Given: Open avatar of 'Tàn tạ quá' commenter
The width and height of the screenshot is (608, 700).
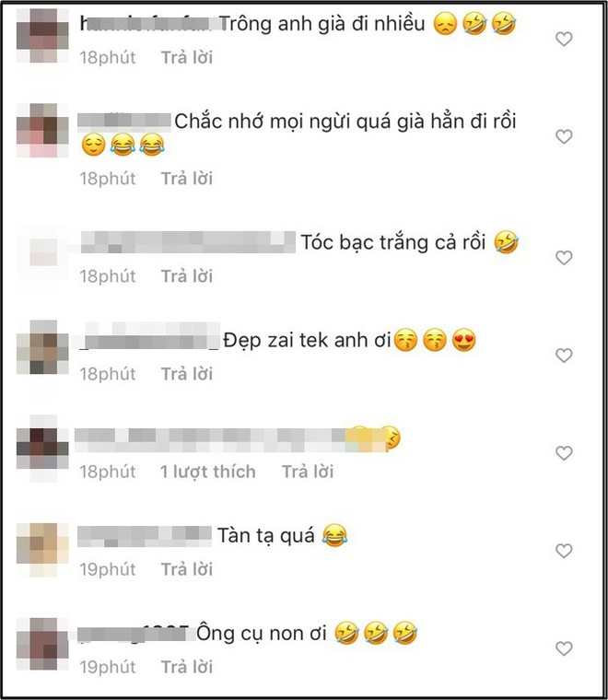Looking at the screenshot, I should point(43,550).
